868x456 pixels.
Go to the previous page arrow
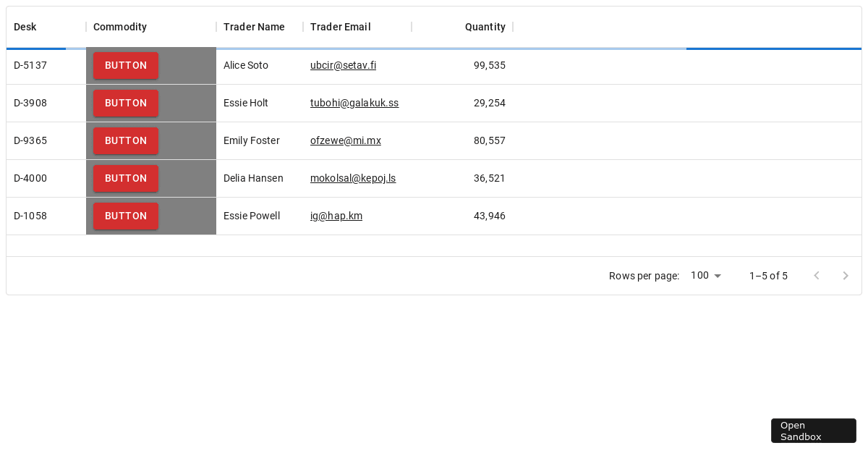[817, 276]
